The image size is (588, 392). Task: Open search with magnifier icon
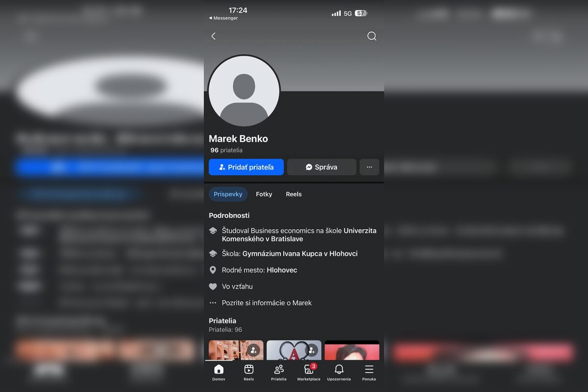coord(371,36)
